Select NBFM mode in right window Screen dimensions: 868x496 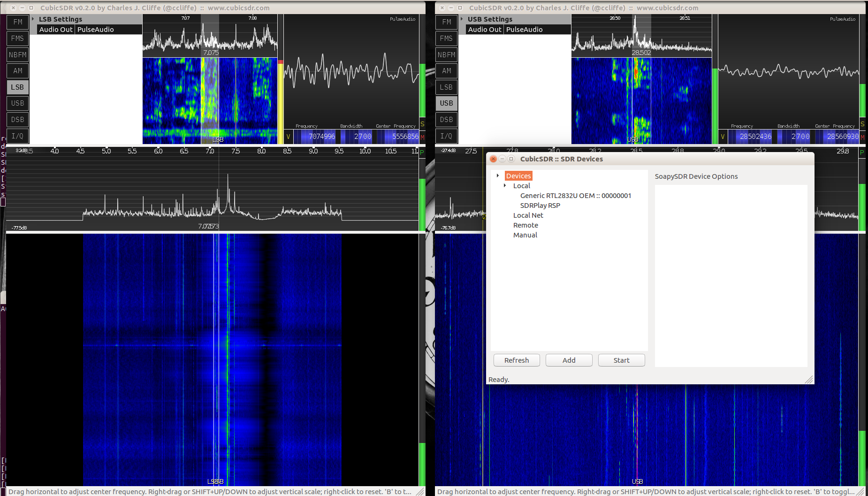pos(447,55)
